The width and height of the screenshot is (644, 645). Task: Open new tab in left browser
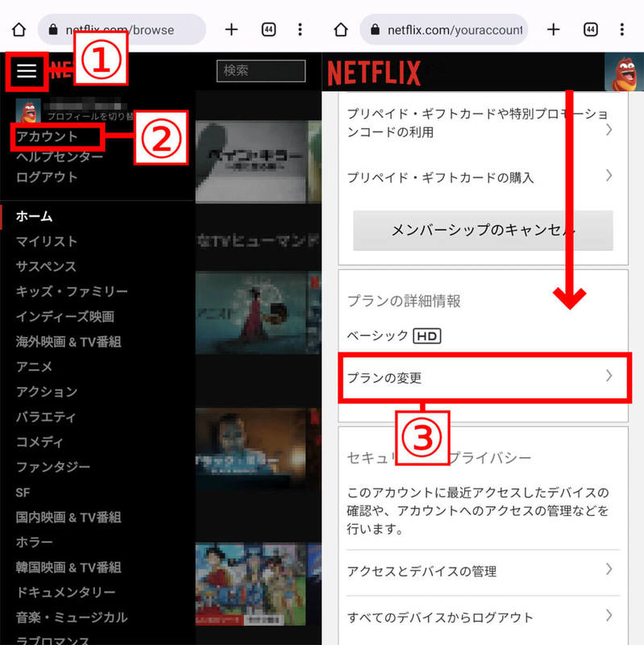(231, 30)
